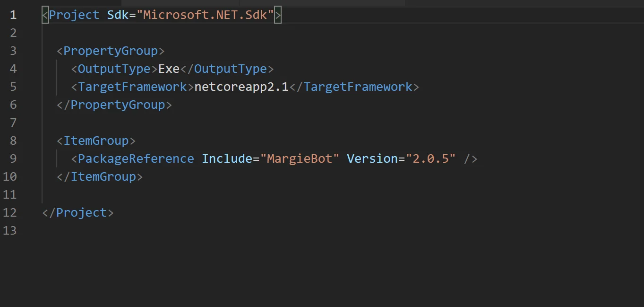Click the closing TargetFramework tag on line 5
Viewport: 644px width, 307px height.
pyautogui.click(x=354, y=87)
